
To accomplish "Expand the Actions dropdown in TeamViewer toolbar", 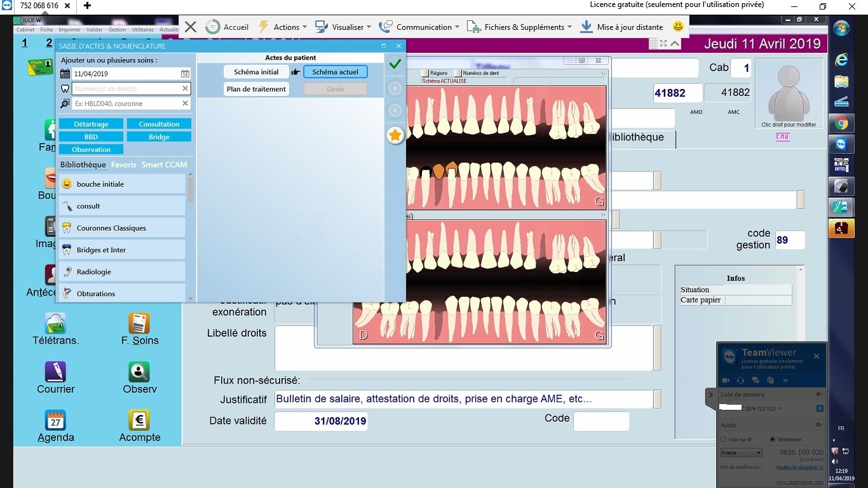I will (283, 27).
